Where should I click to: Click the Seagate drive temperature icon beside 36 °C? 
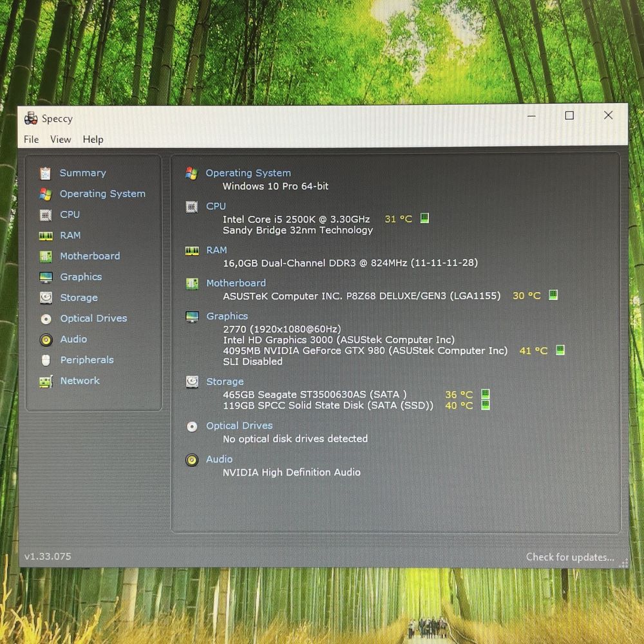pos(485,394)
